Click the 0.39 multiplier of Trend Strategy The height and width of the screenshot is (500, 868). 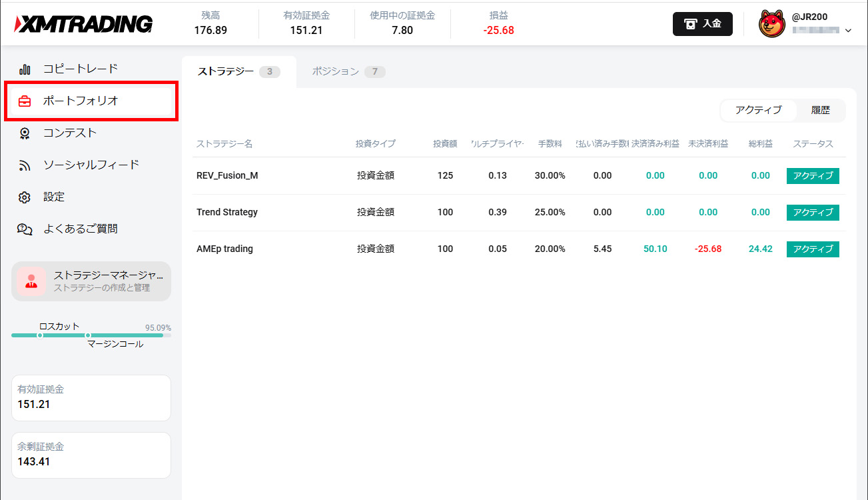point(498,213)
